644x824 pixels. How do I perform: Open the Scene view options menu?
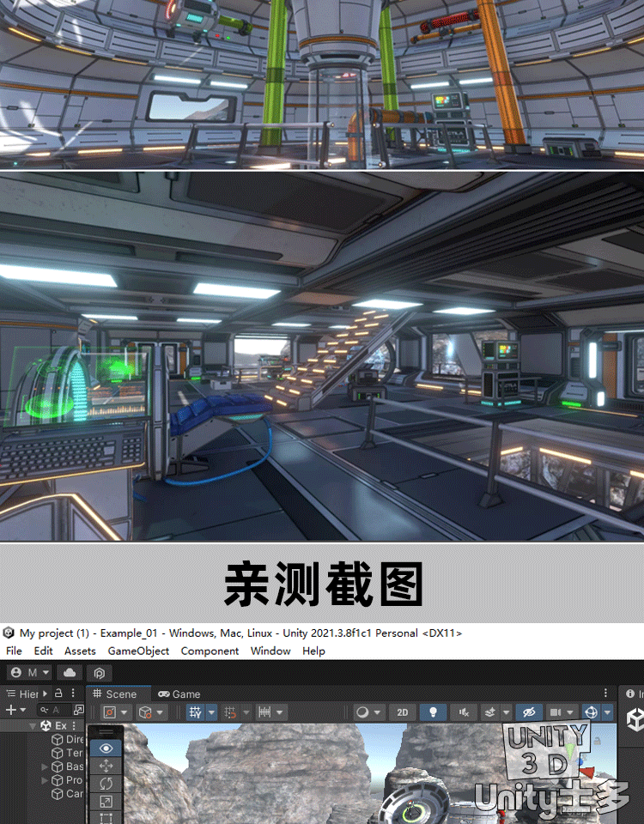[605, 693]
